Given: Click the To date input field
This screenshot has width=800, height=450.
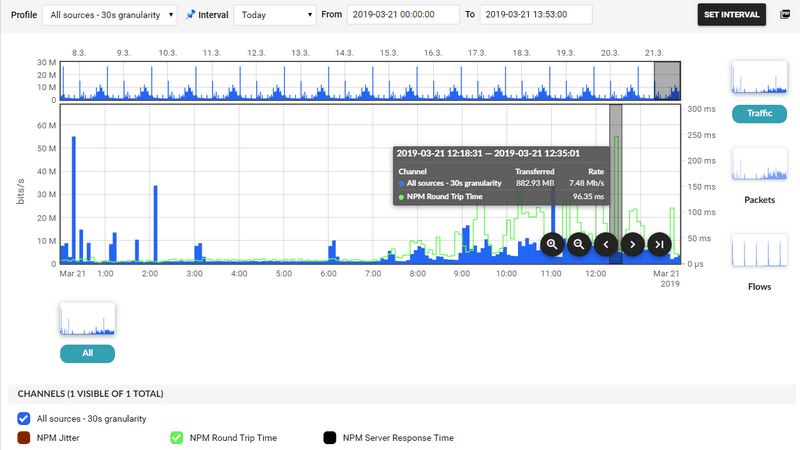Looking at the screenshot, I should pos(535,15).
